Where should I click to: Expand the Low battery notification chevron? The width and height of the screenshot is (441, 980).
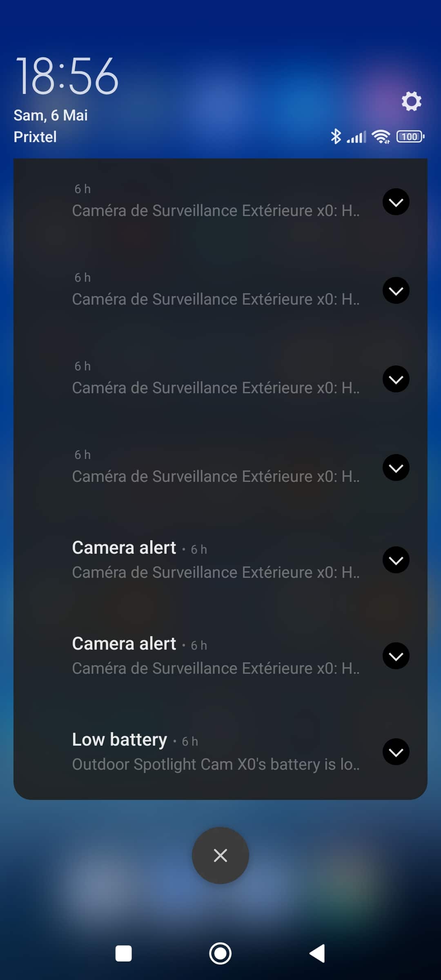[396, 752]
